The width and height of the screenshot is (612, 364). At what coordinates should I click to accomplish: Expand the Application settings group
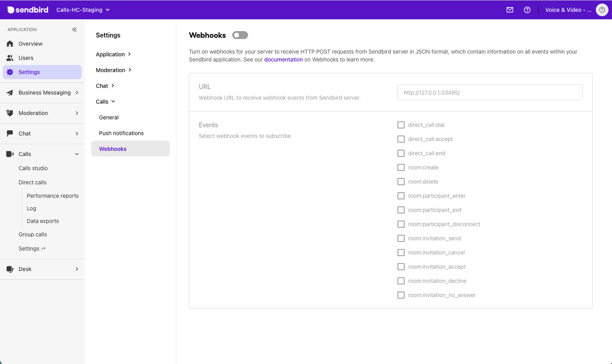114,54
